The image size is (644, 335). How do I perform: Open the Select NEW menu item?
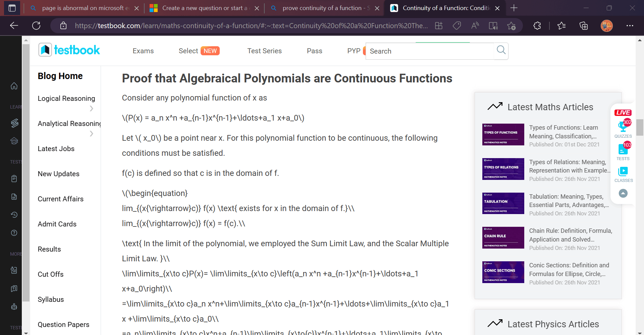coord(199,51)
